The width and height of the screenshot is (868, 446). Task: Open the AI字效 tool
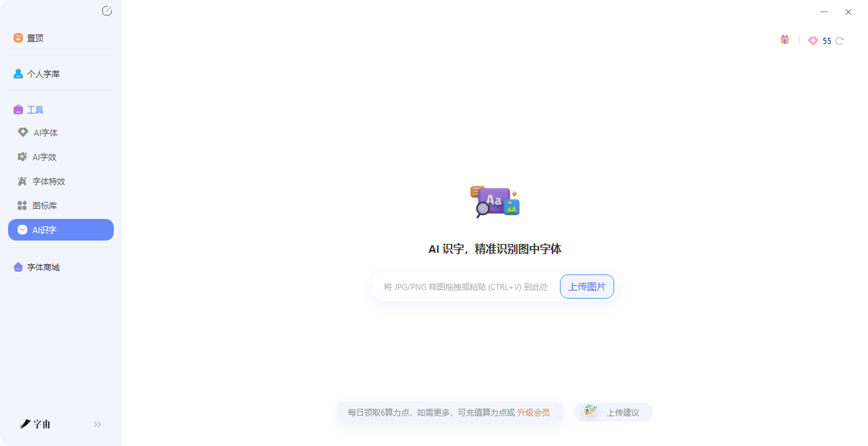(x=44, y=157)
